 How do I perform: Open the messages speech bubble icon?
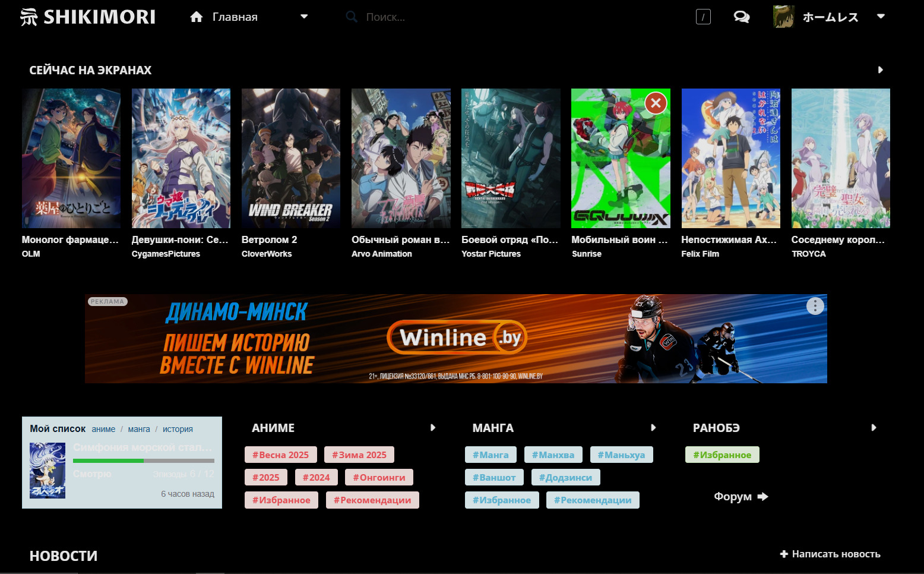point(741,17)
